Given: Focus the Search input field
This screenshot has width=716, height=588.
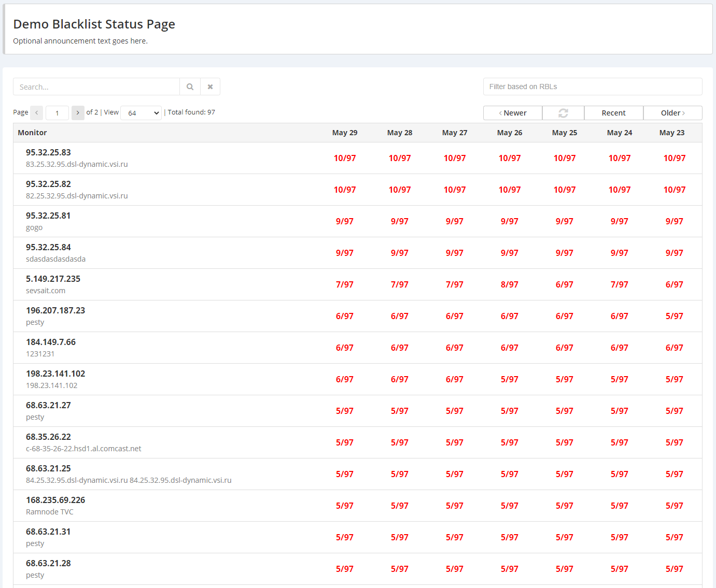Looking at the screenshot, I should tap(96, 87).
